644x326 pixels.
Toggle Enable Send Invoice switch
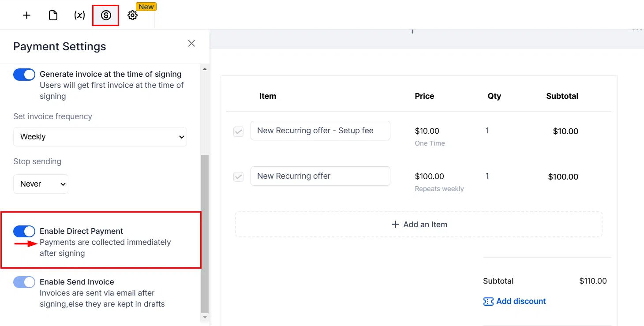click(x=24, y=282)
